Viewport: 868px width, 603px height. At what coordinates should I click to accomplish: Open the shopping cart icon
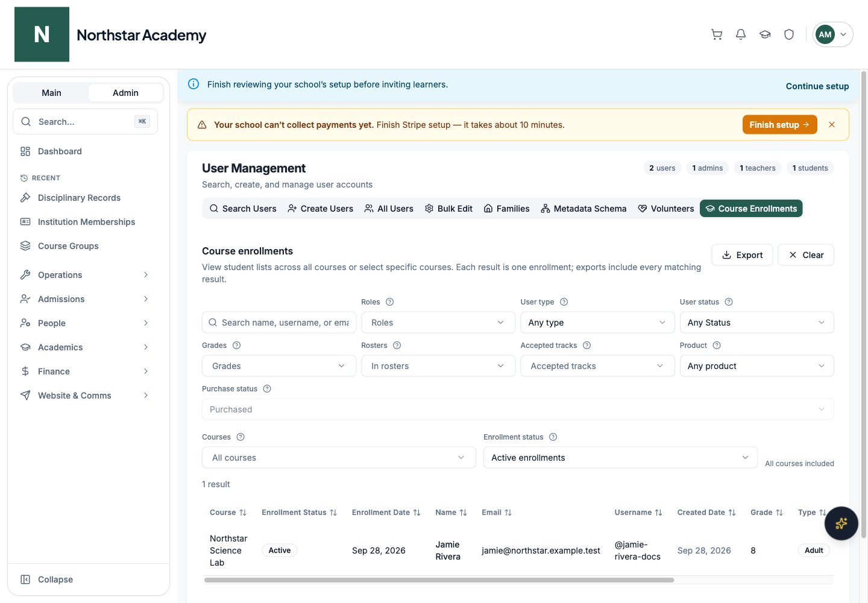717,34
